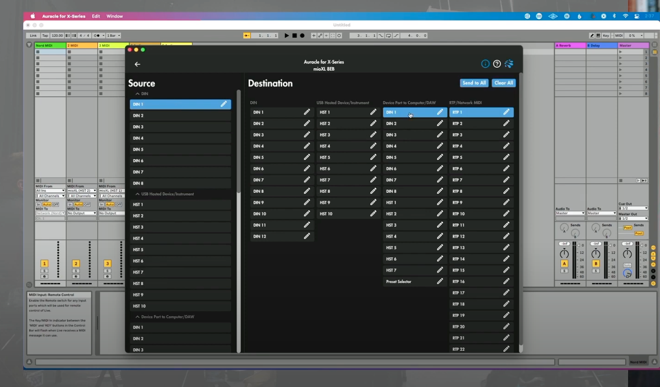Edit name of source DIN 1
Image resolution: width=660 pixels, height=387 pixels.
[x=224, y=104]
